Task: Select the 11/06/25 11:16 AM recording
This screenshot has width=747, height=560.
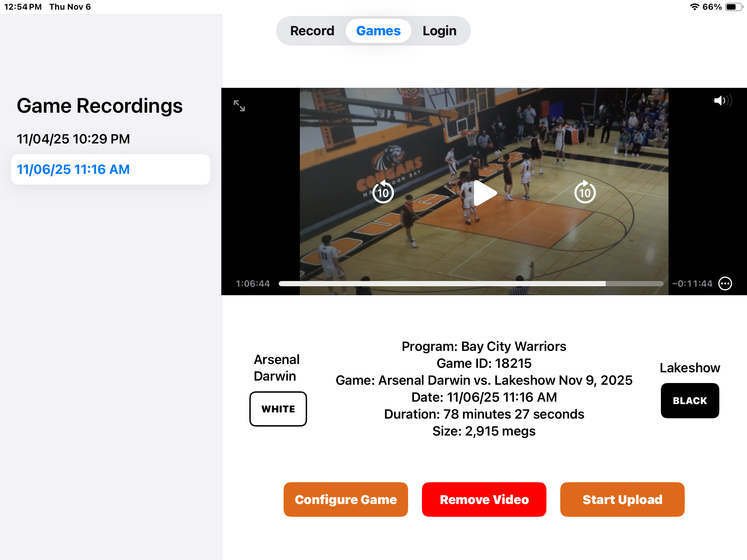Action: [73, 169]
